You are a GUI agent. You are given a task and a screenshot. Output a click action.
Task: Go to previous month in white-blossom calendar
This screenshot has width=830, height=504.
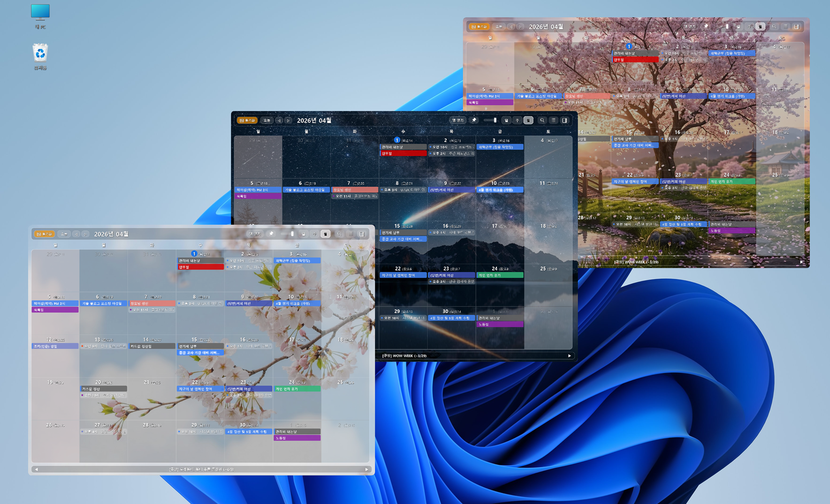(x=76, y=234)
